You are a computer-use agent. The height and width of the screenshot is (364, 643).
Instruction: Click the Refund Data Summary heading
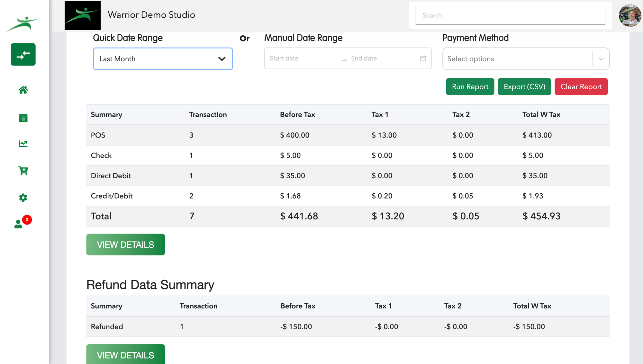pos(150,285)
